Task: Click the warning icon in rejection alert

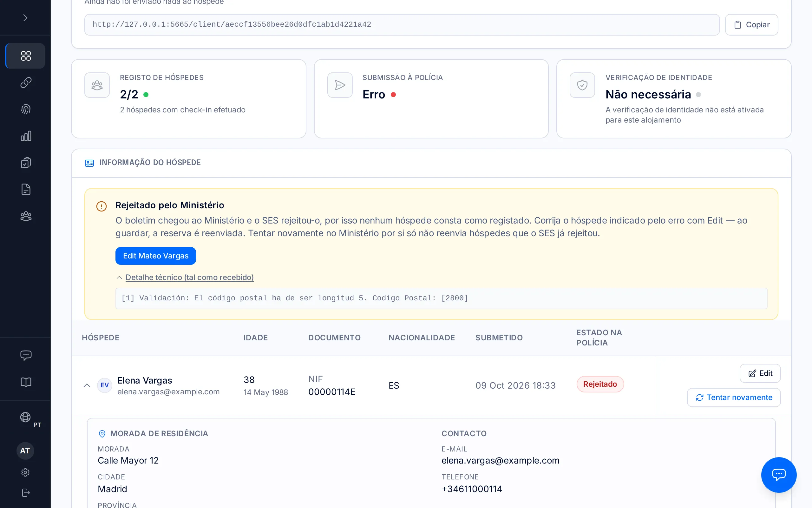Action: coord(101,206)
